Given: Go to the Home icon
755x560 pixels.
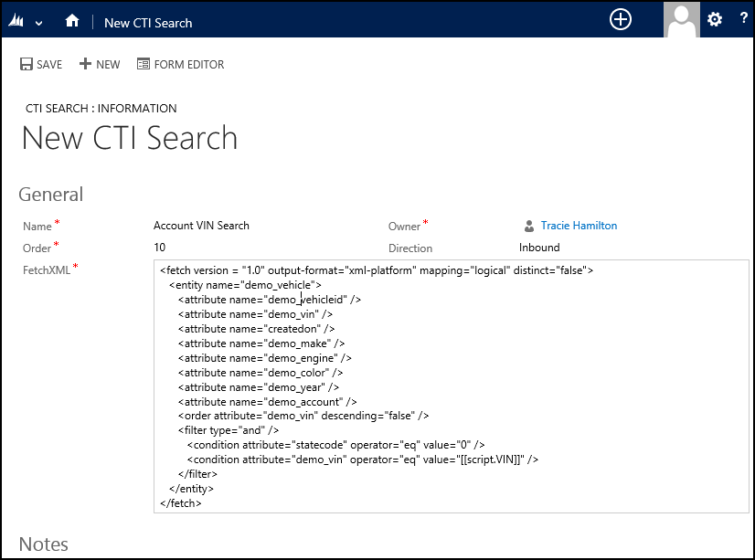Looking at the screenshot, I should click(72, 21).
